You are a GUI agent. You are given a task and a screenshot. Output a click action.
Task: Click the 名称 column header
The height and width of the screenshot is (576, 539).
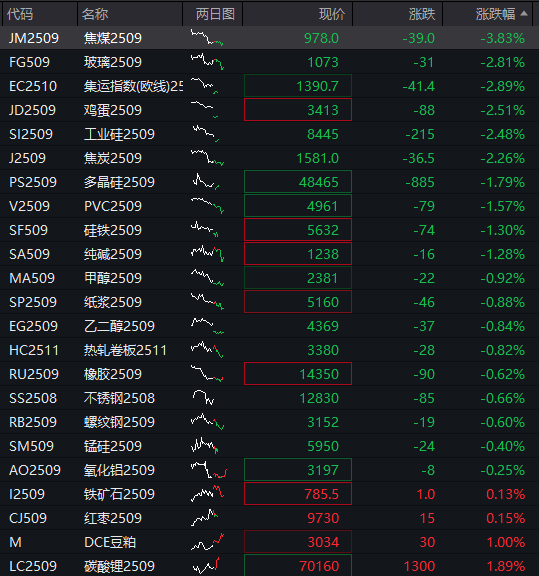pos(95,14)
